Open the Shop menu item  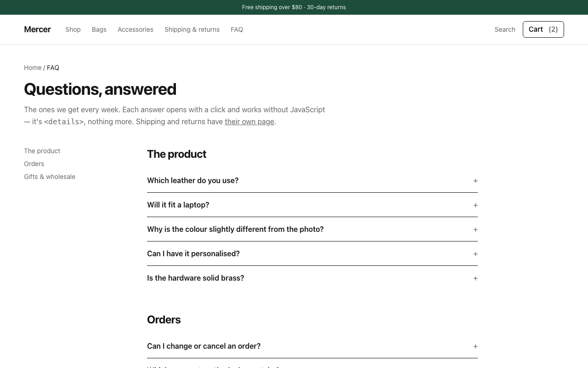(x=73, y=29)
